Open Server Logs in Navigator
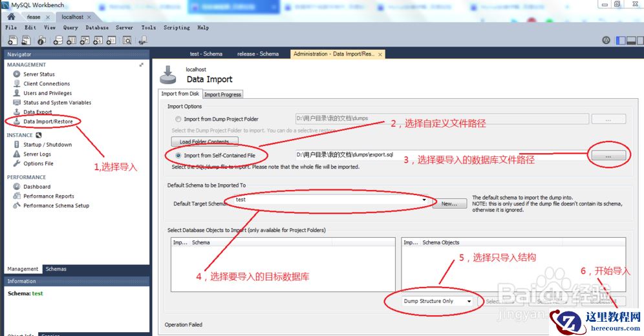The width and height of the screenshot is (644, 336). click(37, 154)
